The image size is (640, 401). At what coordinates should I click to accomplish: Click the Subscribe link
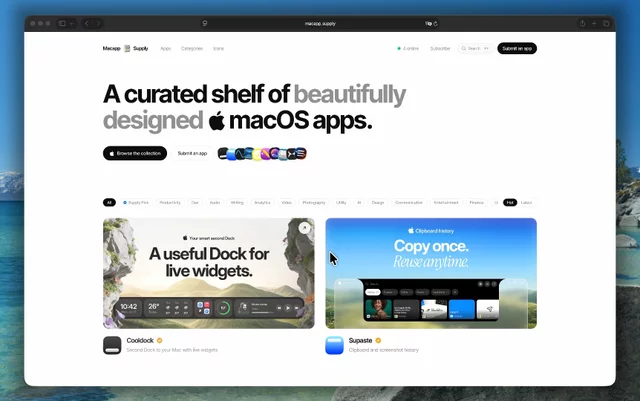click(440, 49)
